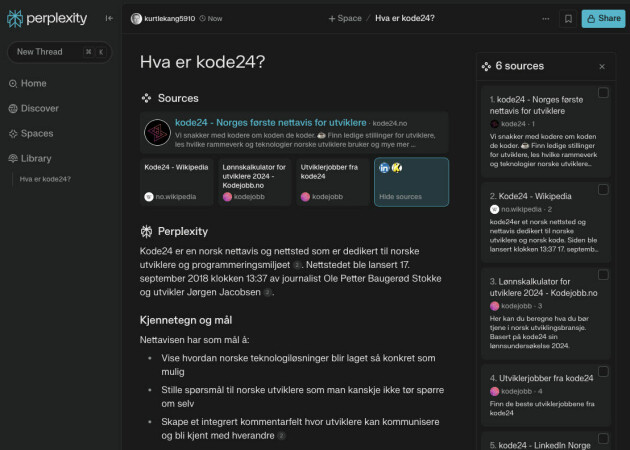Tick the checkbox for source 1 kode24
Viewport: 630px width, 450px height.
pos(603,93)
